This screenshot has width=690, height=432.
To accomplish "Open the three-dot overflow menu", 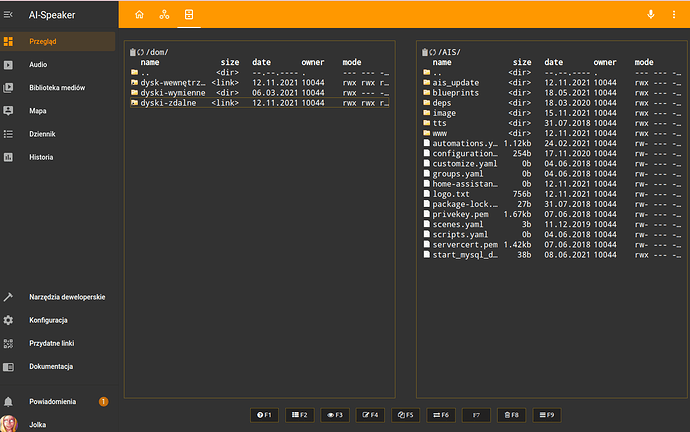I will click(x=675, y=15).
